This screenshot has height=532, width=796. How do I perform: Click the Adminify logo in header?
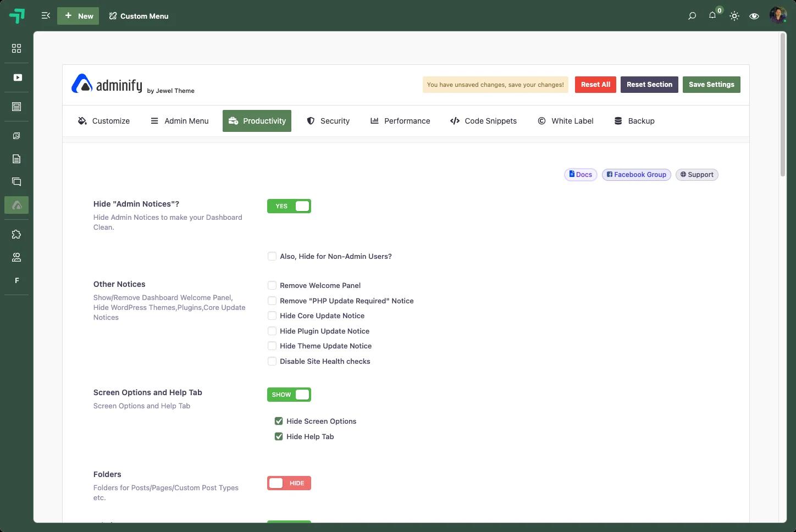(x=107, y=84)
